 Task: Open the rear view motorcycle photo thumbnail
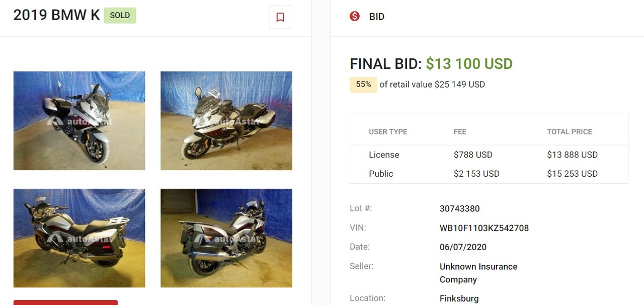click(x=226, y=238)
